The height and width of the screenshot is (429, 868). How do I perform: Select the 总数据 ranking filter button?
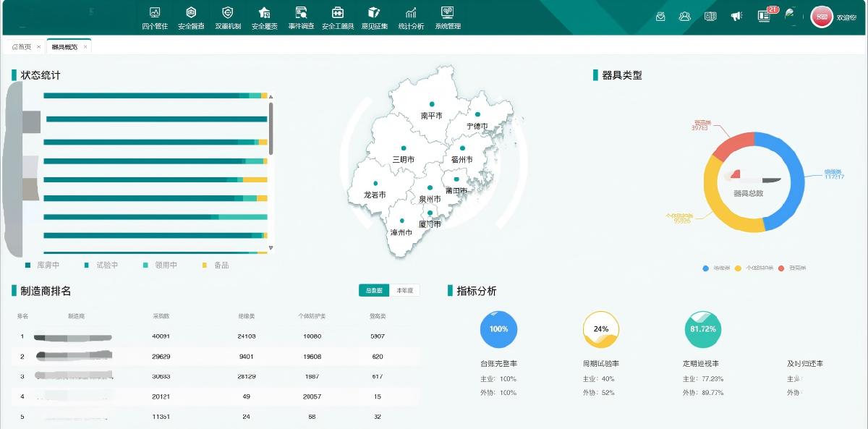tap(374, 291)
